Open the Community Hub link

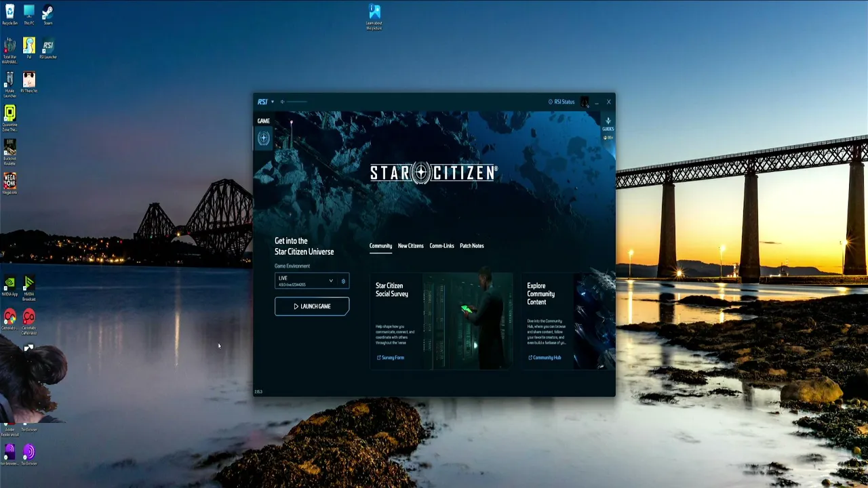point(545,358)
